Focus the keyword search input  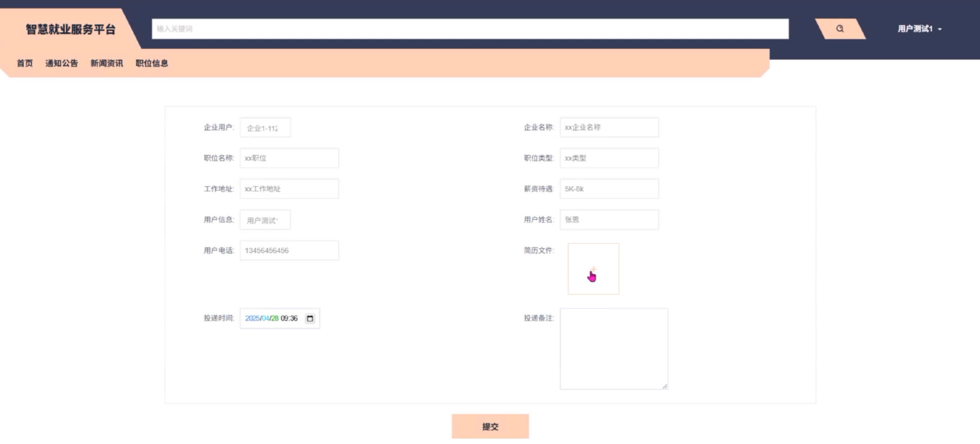pyautogui.click(x=470, y=29)
